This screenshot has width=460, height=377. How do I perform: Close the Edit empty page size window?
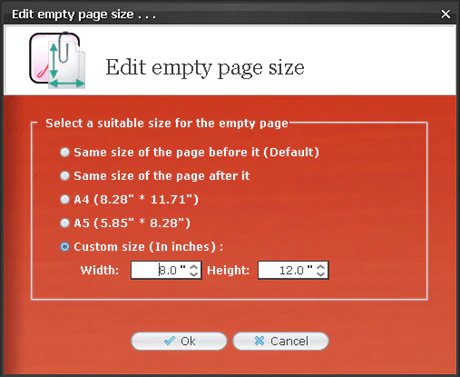tap(446, 14)
